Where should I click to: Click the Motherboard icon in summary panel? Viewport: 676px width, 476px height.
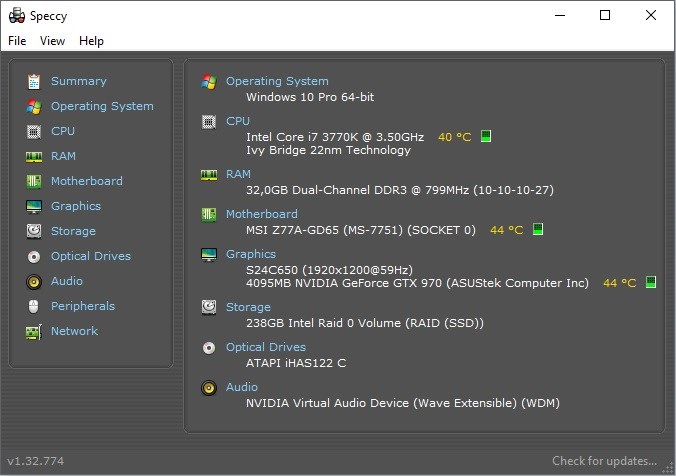click(209, 215)
